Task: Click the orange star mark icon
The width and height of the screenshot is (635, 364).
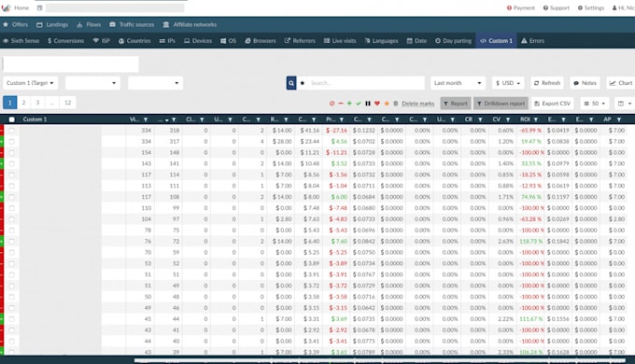Action: 387,104
